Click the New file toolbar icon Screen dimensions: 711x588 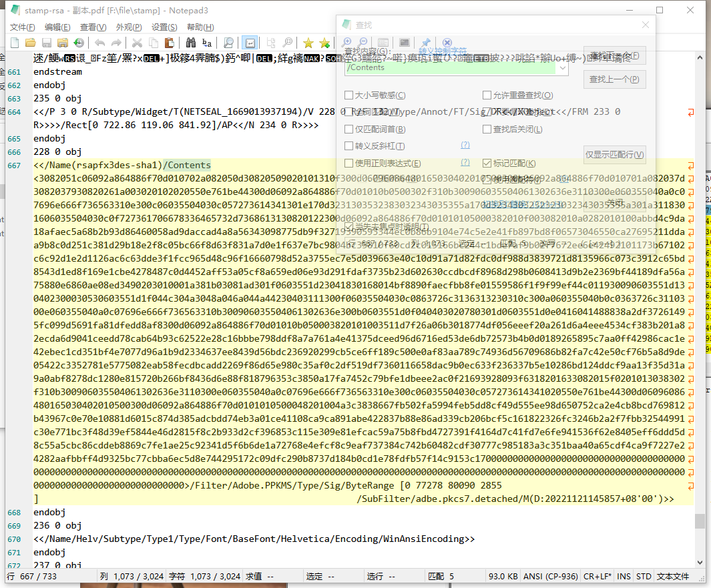coord(15,43)
